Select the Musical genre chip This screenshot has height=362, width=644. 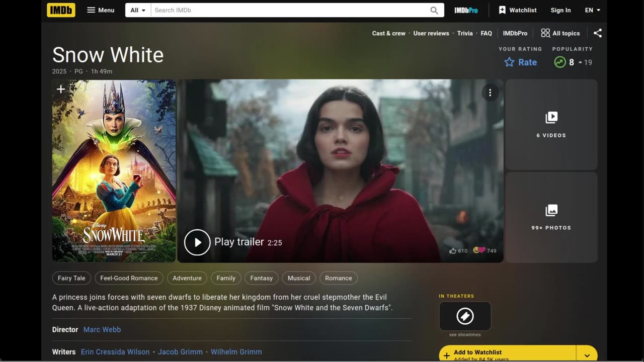[299, 278]
